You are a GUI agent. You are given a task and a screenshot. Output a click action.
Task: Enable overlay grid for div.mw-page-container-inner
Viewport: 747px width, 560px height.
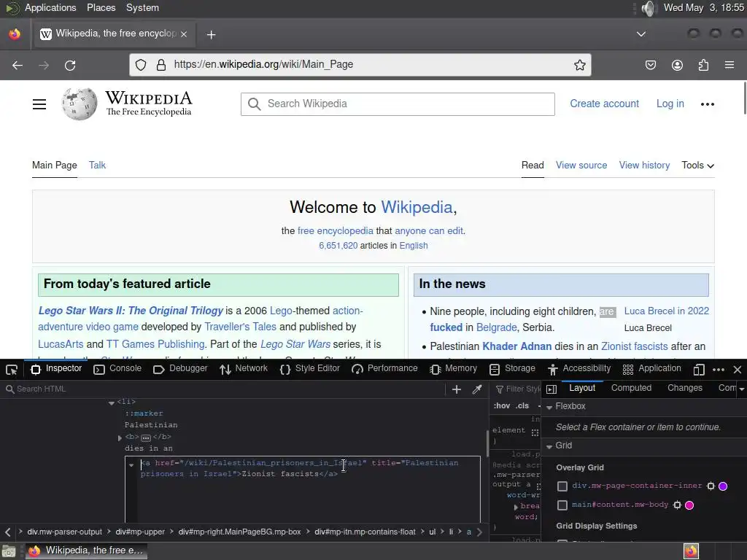[562, 486]
